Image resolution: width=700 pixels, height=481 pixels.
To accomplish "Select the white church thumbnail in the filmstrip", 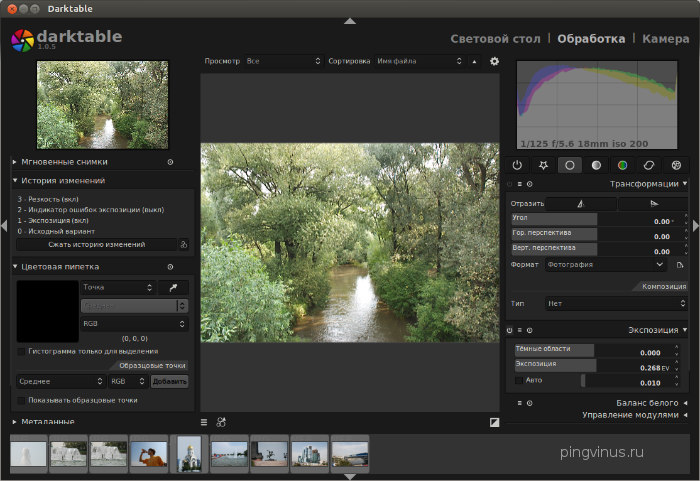I will [x=189, y=453].
